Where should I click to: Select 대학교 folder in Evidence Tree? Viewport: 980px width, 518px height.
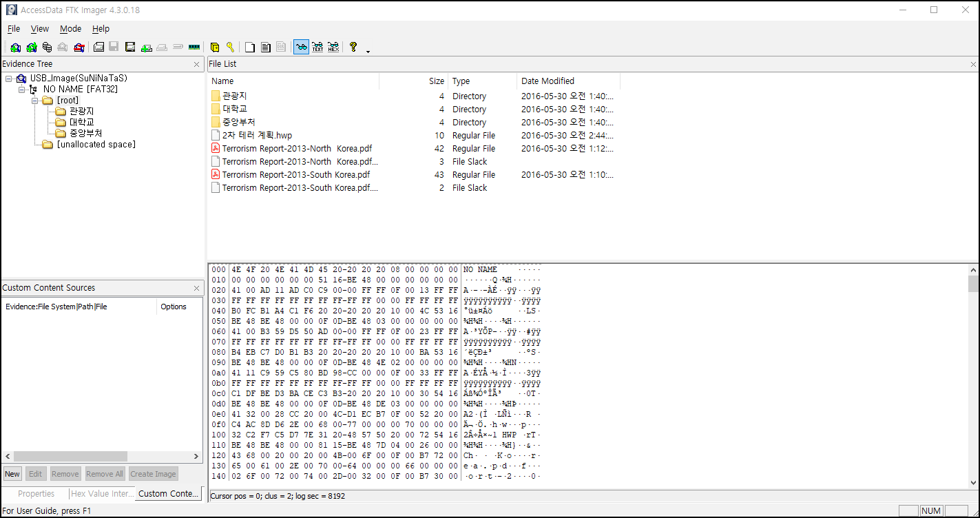tap(81, 123)
